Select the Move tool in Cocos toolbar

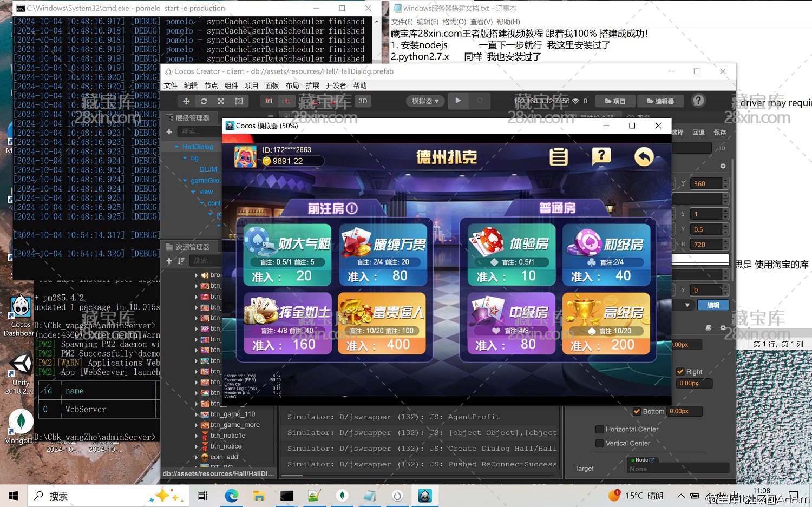(x=186, y=101)
